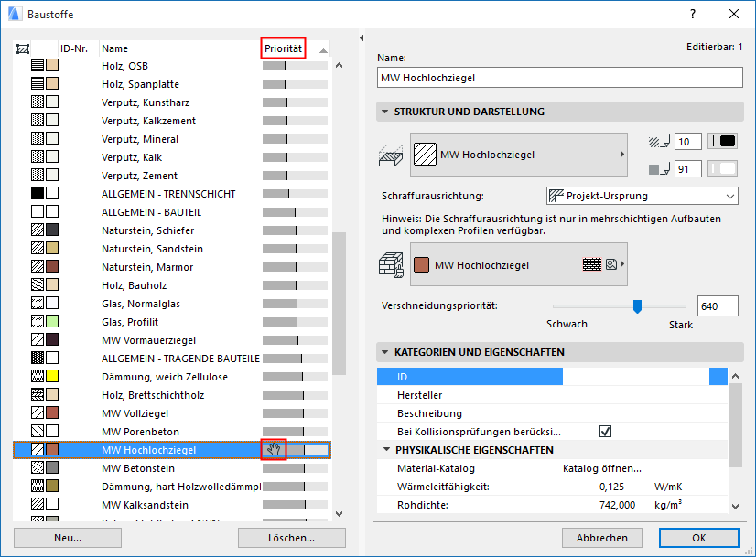Click the Verschneidungspriorität slider handle
The image size is (756, 557).
(637, 306)
